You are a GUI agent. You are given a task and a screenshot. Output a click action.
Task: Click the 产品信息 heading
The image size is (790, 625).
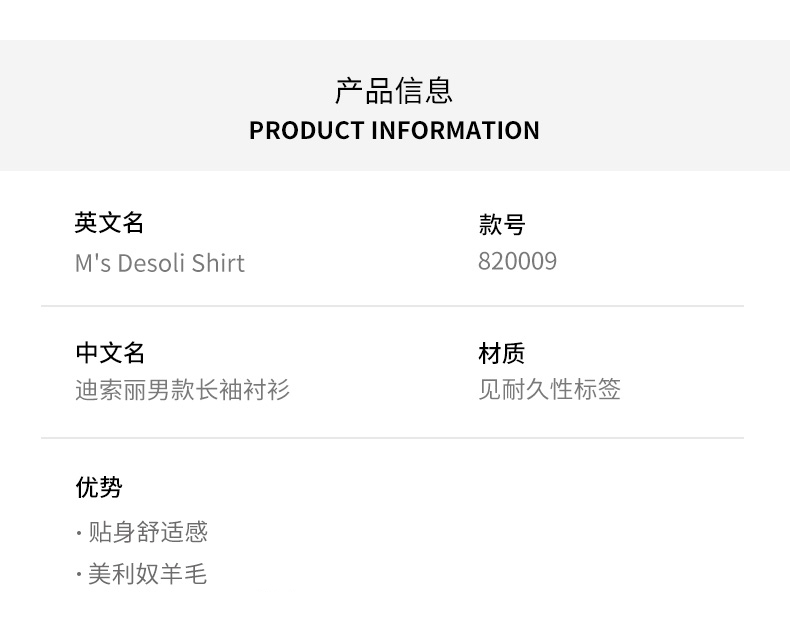click(x=394, y=90)
